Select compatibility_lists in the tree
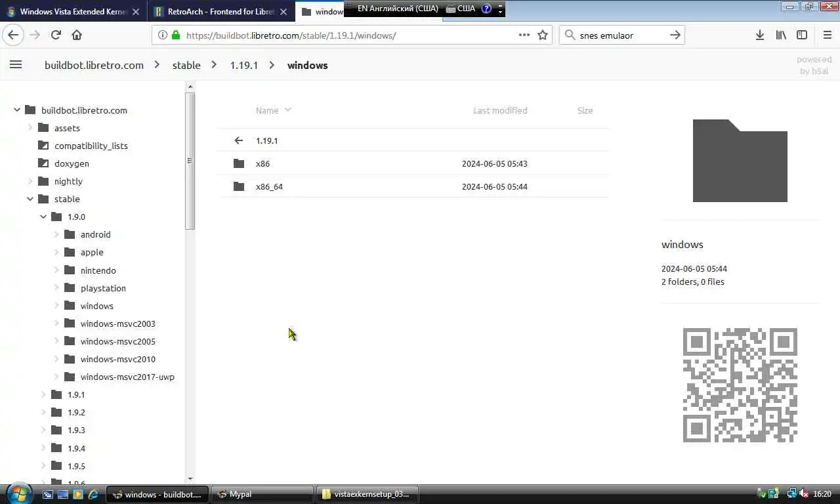 [91, 146]
